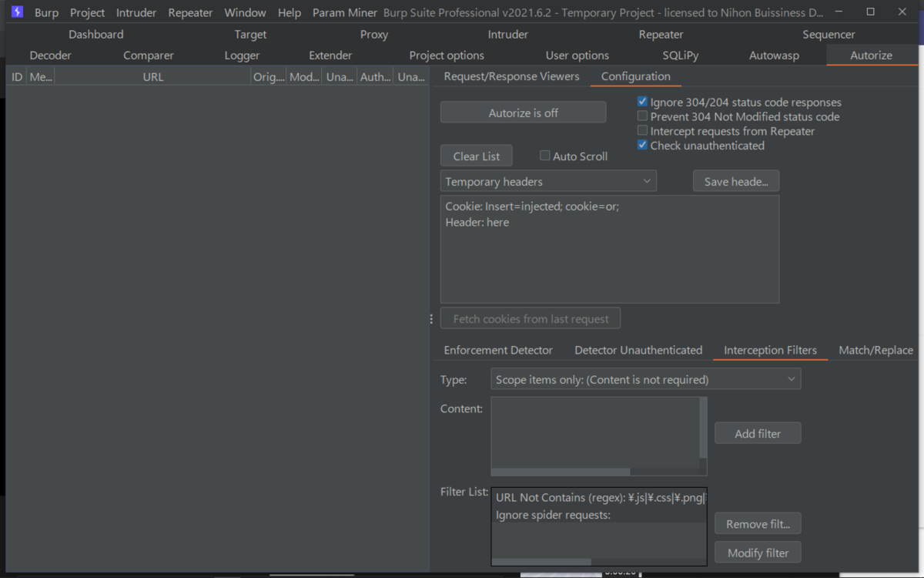This screenshot has height=578, width=924.
Task: Open the Intruder menu
Action: pyautogui.click(x=136, y=12)
